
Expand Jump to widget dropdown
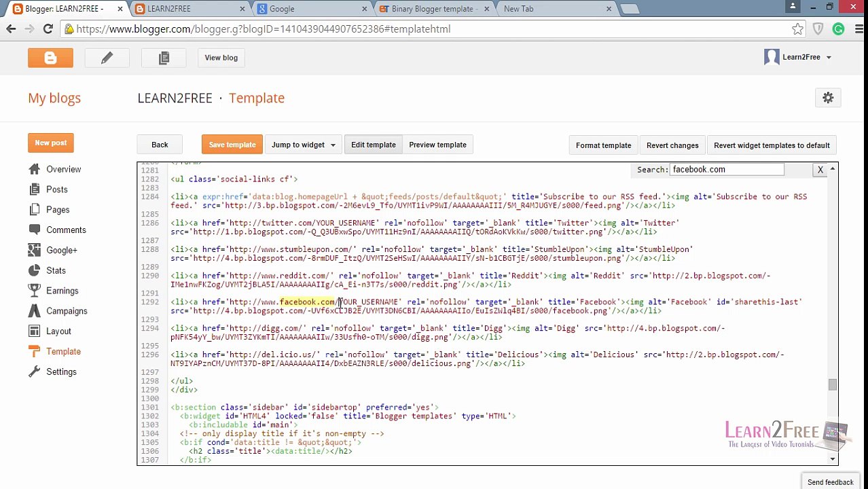[303, 145]
